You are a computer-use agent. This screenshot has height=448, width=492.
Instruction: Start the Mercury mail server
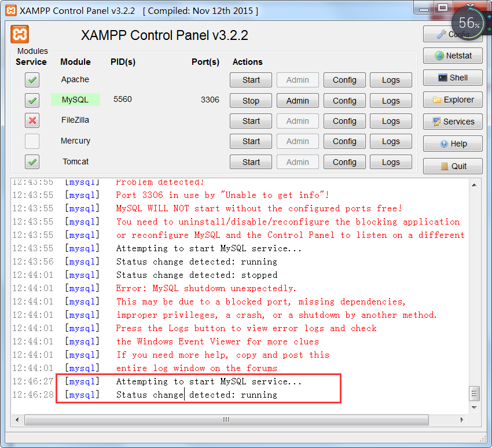[251, 141]
